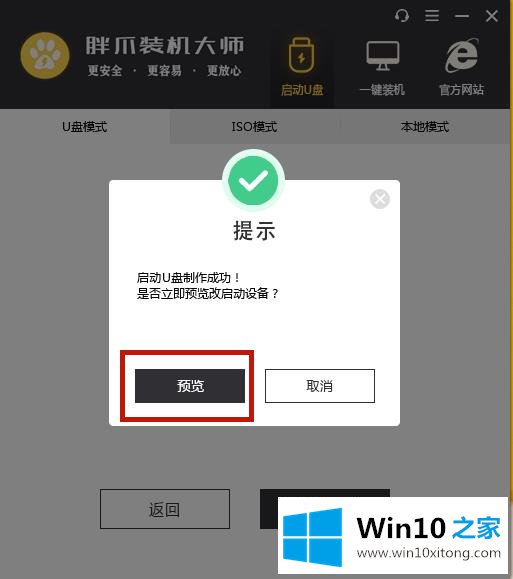Switch to the U盘模式 tab
513x579 pixels.
click(x=85, y=127)
